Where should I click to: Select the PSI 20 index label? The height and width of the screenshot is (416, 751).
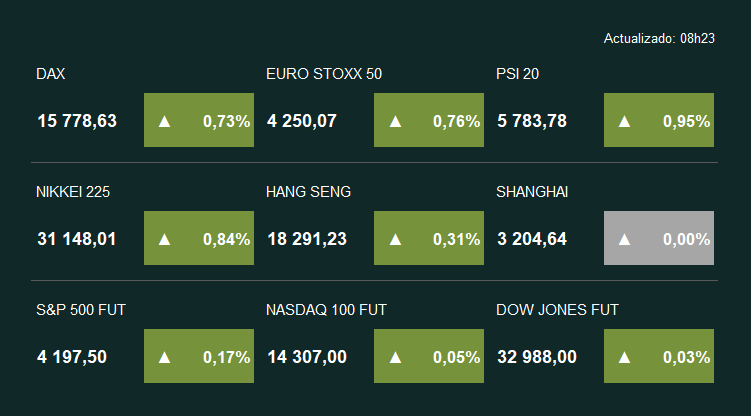click(x=517, y=74)
